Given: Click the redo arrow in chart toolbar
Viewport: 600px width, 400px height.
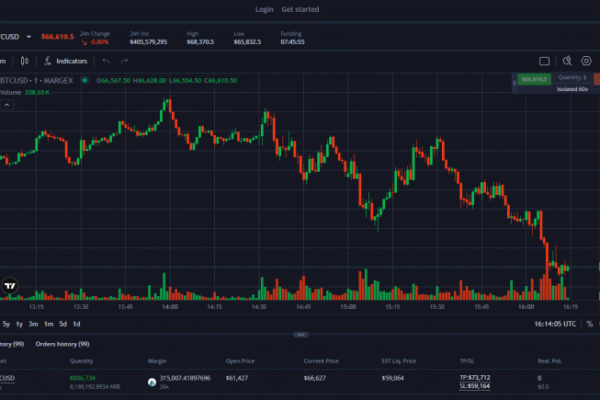Looking at the screenshot, I should point(124,61).
